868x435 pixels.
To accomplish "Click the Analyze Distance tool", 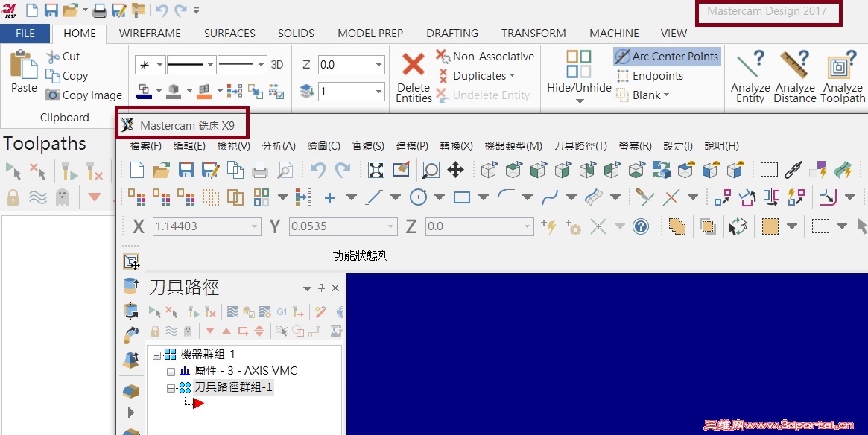I will pos(795,77).
